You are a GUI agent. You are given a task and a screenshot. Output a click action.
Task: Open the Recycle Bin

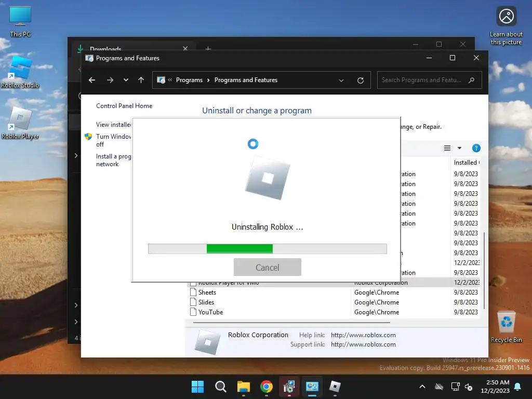[506, 327]
